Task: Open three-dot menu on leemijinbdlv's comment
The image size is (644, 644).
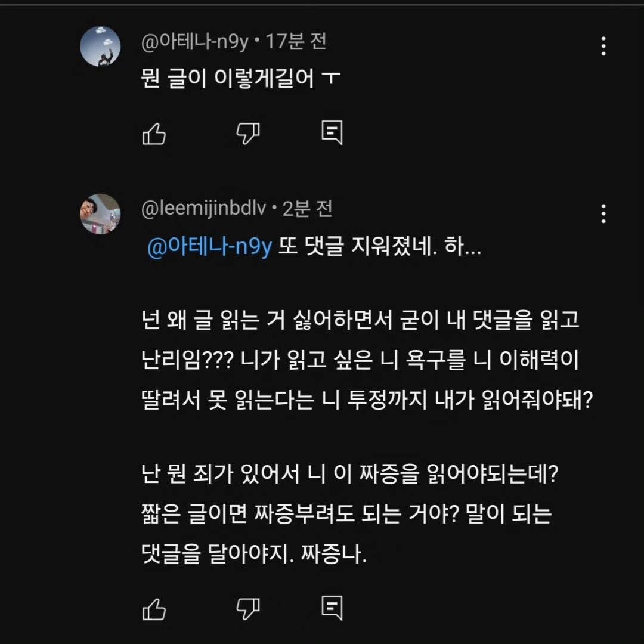Action: click(603, 213)
